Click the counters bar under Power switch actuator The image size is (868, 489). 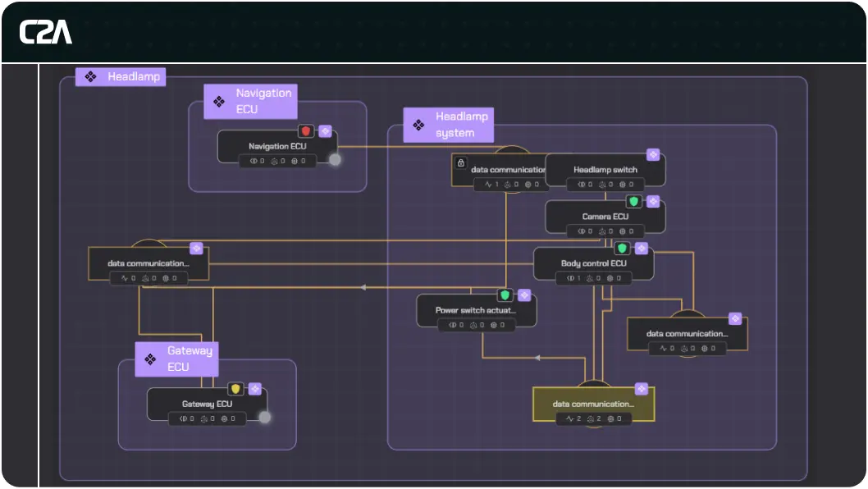(x=476, y=325)
